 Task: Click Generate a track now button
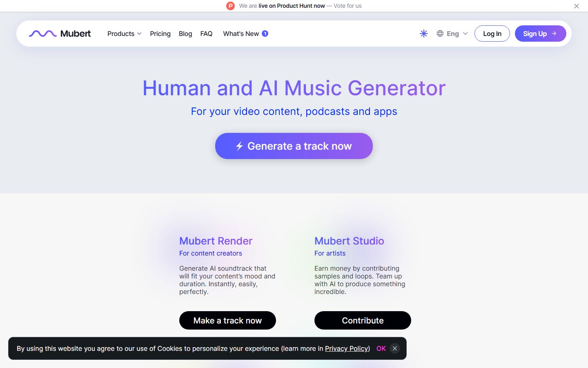[294, 146]
